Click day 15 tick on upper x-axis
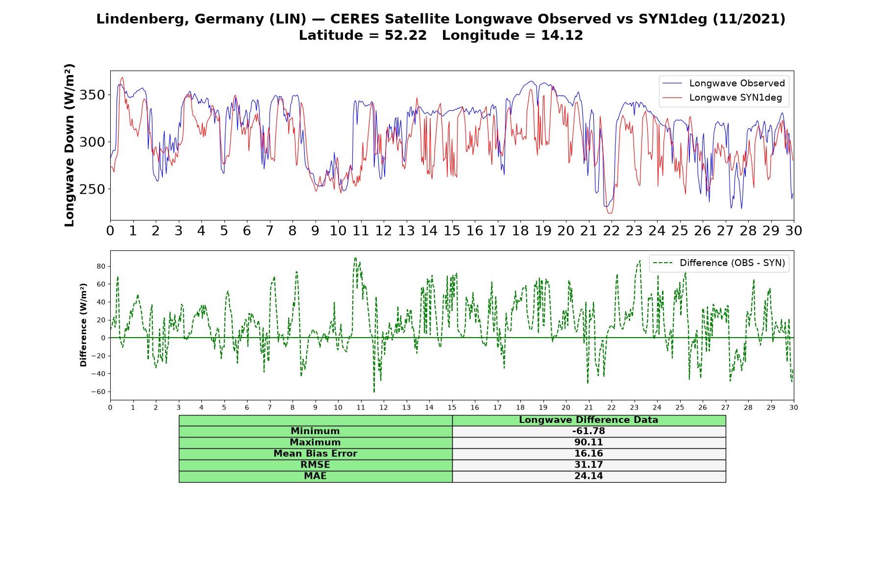Image resolution: width=882 pixels, height=588 pixels. [x=452, y=230]
